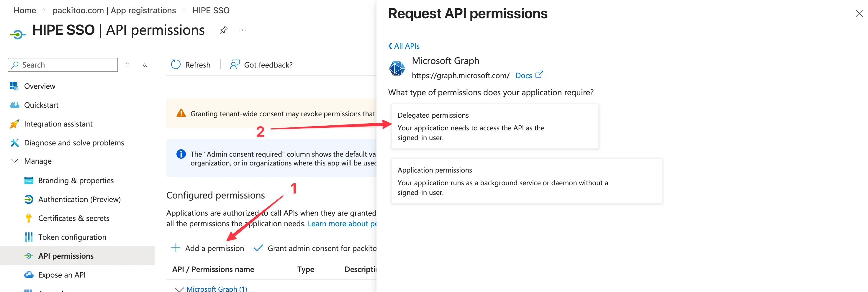868x292 pixels.
Task: Select Diagnose and solve problems
Action: click(x=74, y=142)
